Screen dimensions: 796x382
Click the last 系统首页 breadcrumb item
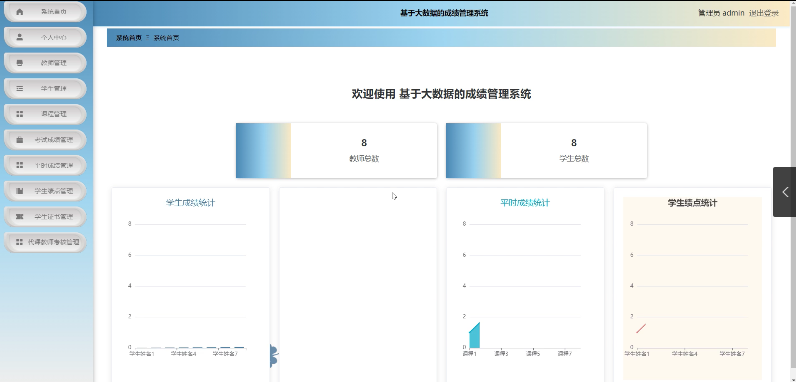tap(167, 38)
